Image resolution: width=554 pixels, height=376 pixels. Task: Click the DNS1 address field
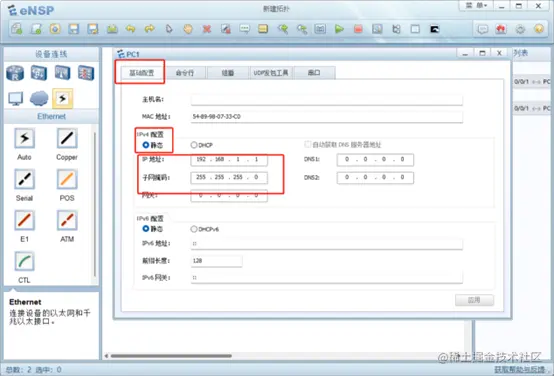(375, 160)
